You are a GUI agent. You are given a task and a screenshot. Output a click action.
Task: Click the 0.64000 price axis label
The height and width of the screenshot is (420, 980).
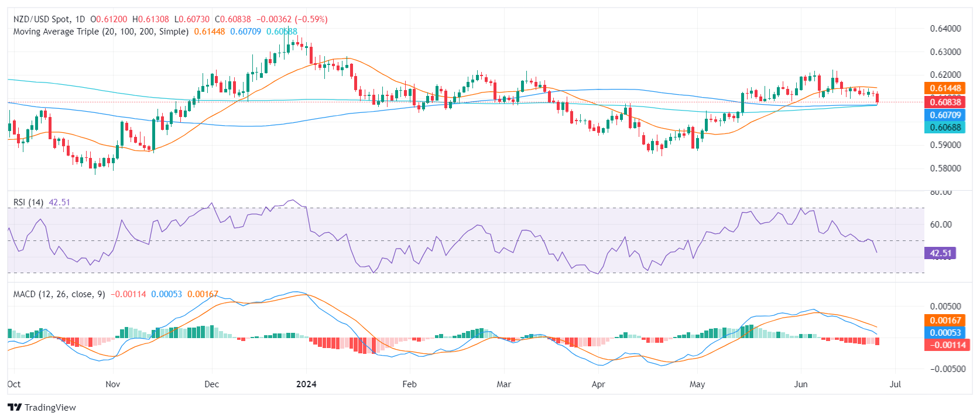pos(945,29)
